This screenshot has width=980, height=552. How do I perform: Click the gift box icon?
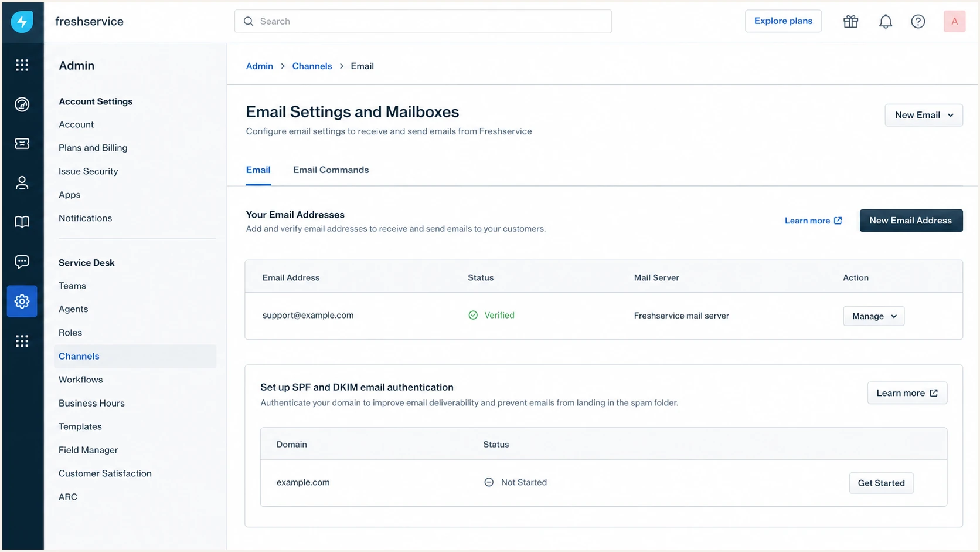click(850, 22)
